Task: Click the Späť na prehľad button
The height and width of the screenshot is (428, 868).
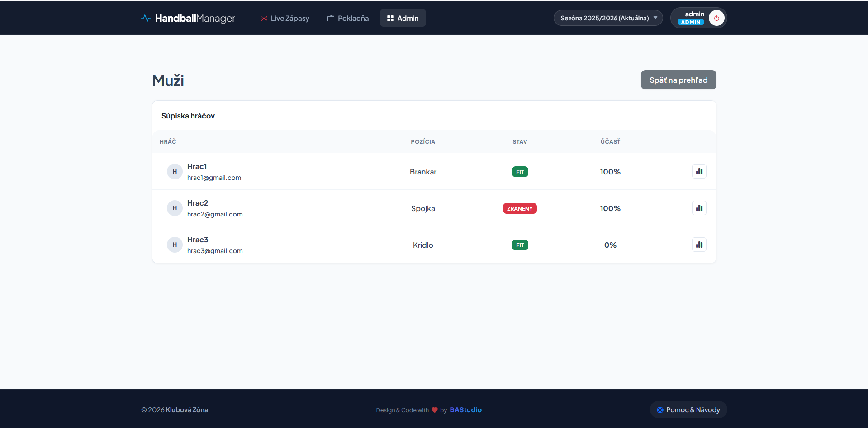Action: click(x=678, y=80)
